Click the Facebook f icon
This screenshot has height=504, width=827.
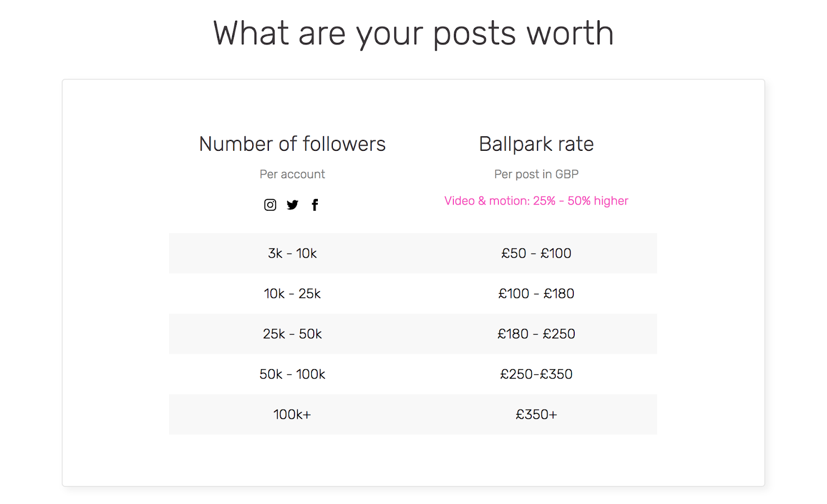315,205
